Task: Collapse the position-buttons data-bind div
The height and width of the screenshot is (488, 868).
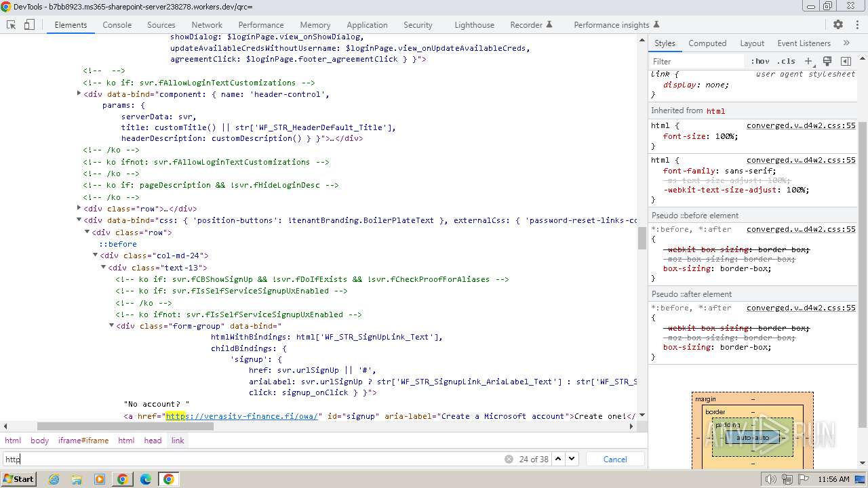Action: click(79, 220)
